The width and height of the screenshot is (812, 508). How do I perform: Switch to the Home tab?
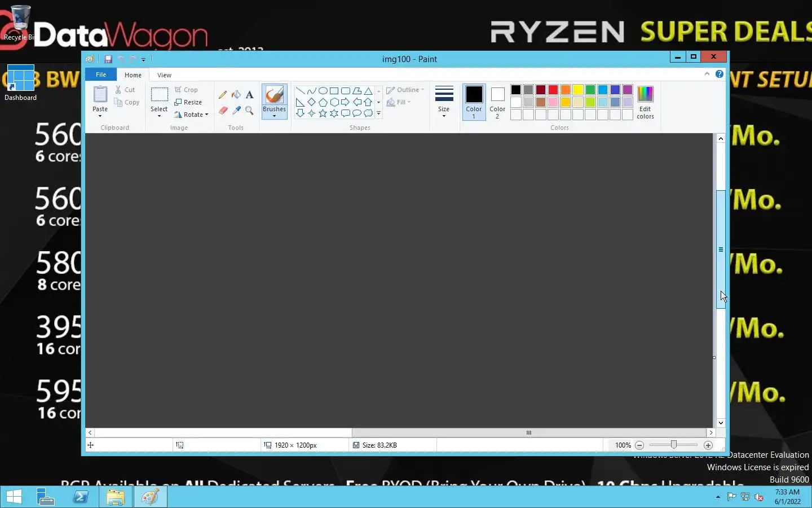133,75
